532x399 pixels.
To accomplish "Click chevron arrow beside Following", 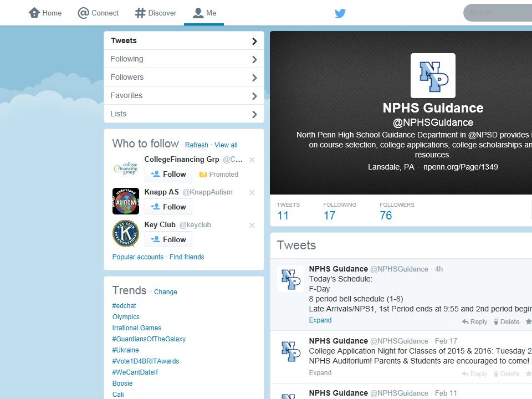I will tap(254, 59).
